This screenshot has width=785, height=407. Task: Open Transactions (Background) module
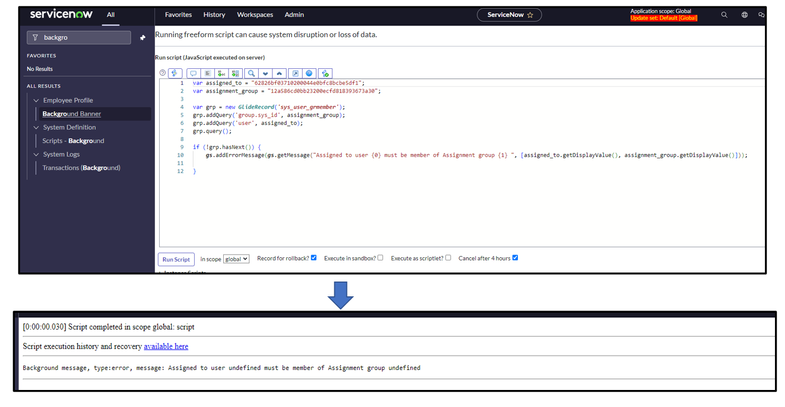[x=81, y=168]
